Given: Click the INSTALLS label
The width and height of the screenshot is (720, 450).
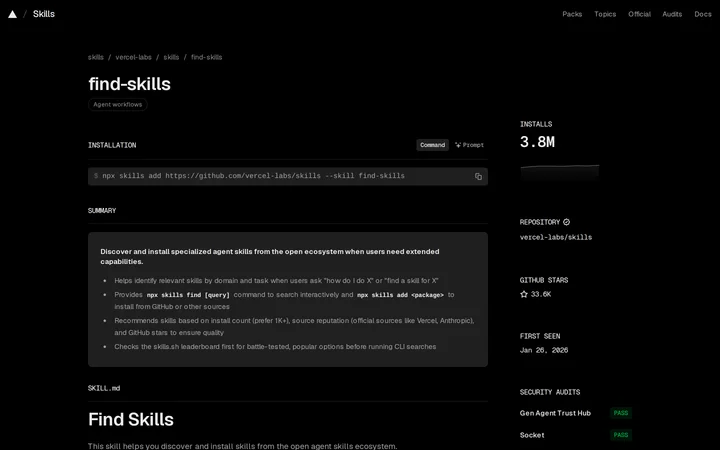Looking at the screenshot, I should (536, 124).
